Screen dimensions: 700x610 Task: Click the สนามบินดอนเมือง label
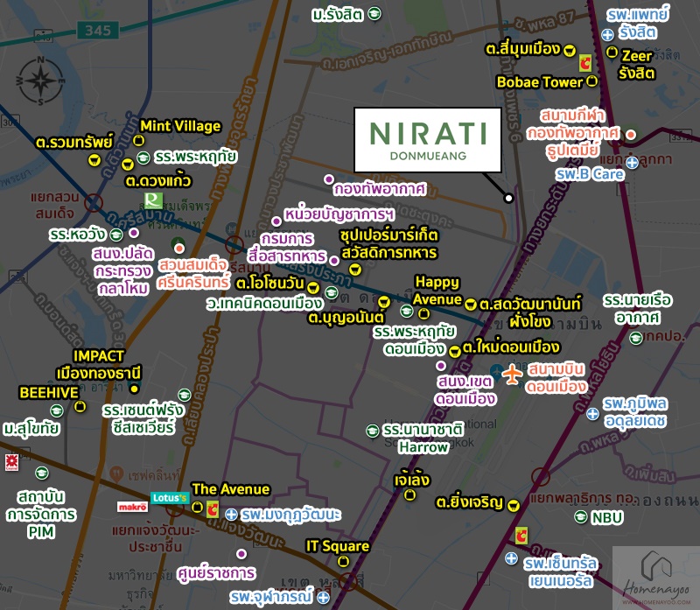tap(556, 378)
